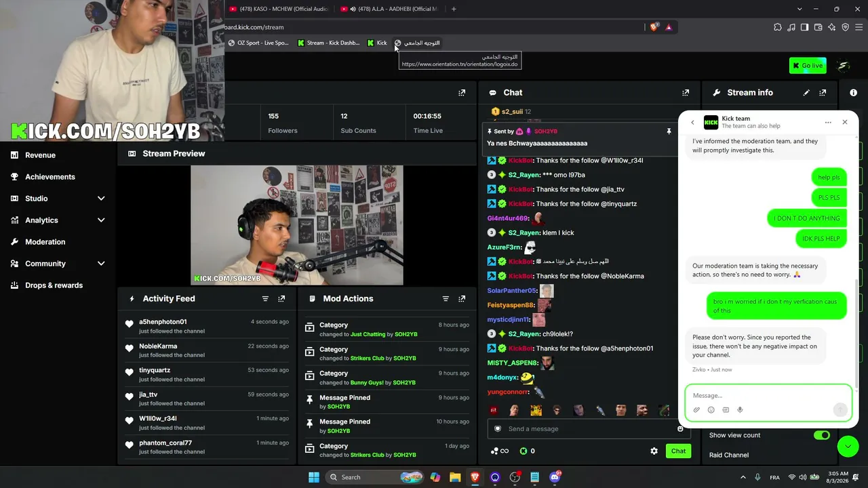
Task: Open the Stream - Kick Dashboard bookmark
Action: [329, 43]
